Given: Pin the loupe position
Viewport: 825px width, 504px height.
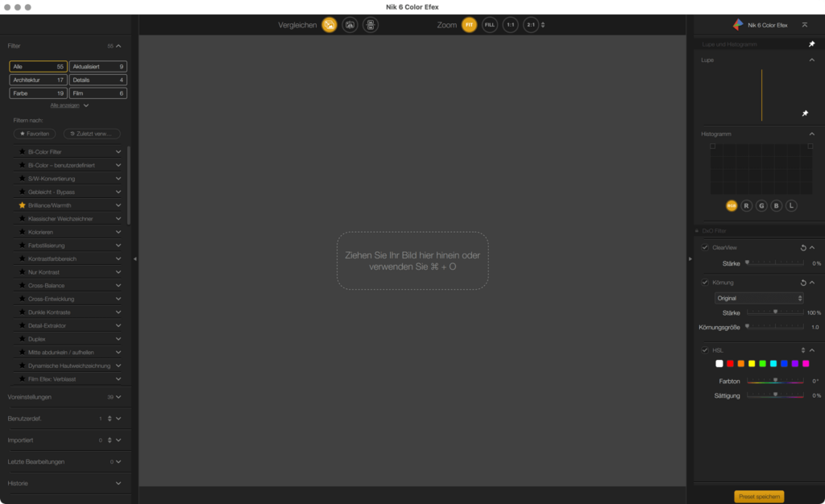Looking at the screenshot, I should coord(805,113).
